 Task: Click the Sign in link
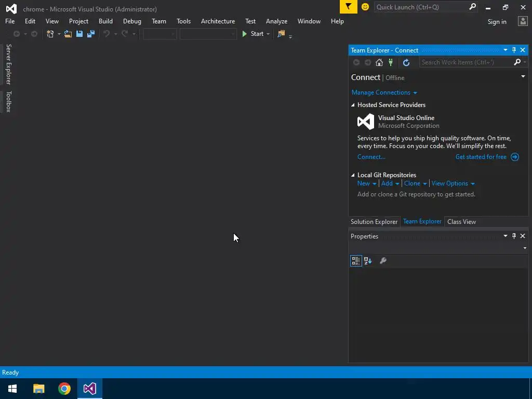(x=497, y=22)
